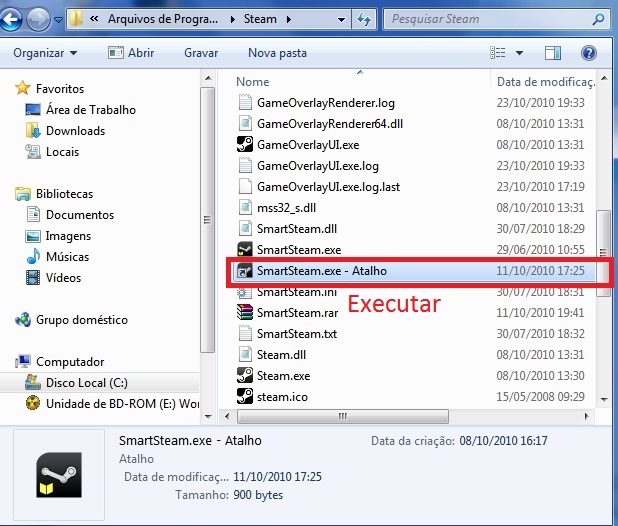
Task: Toggle the preview pane icon
Action: click(553, 53)
